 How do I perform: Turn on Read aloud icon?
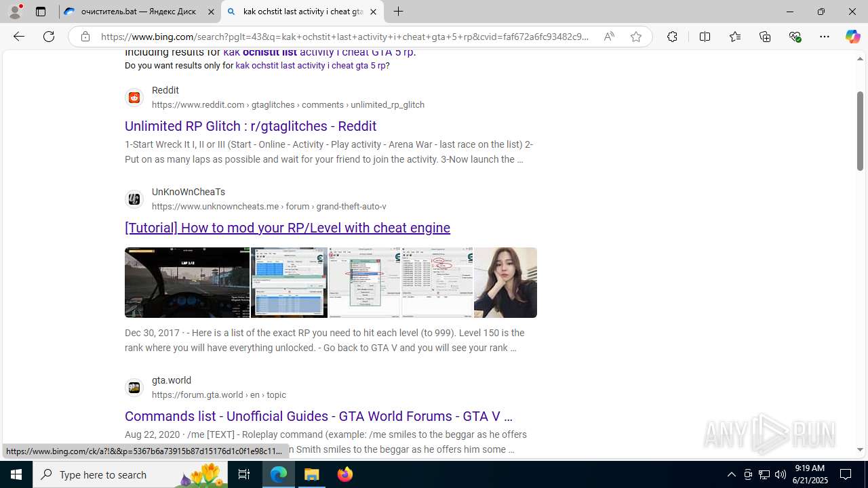[609, 37]
